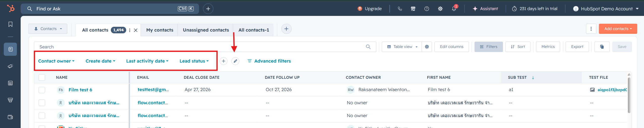
Task: Open the settings gear in top bar
Action: [x=440, y=9]
